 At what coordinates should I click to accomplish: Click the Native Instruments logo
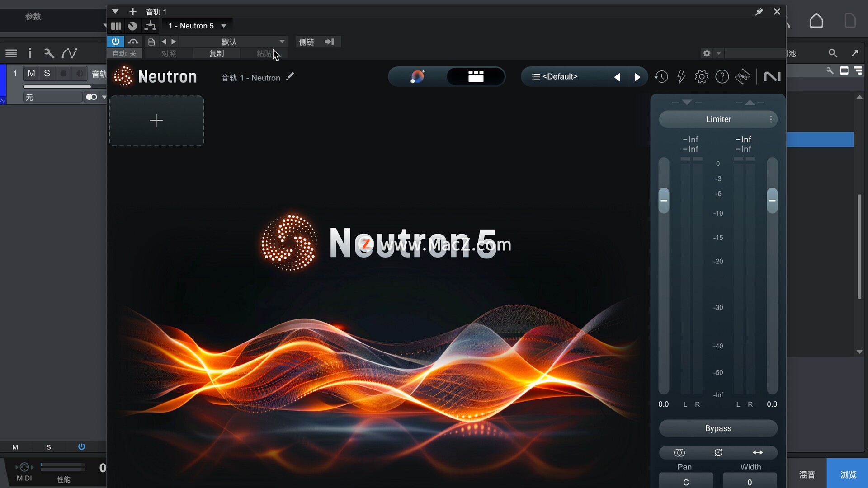pyautogui.click(x=772, y=76)
